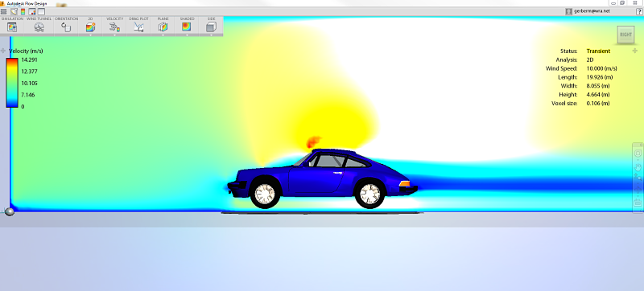
Task: Close the navigation bar with top button
Action: [x=641, y=145]
